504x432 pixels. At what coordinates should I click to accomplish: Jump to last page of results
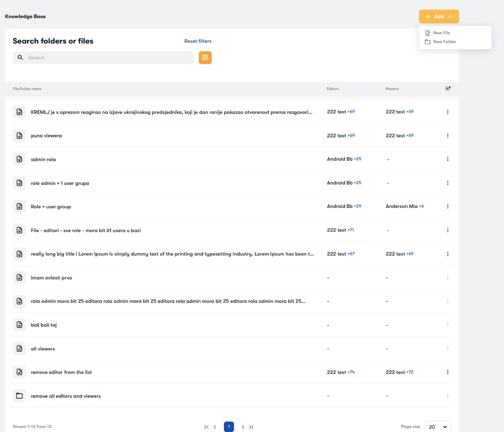pyautogui.click(x=251, y=427)
